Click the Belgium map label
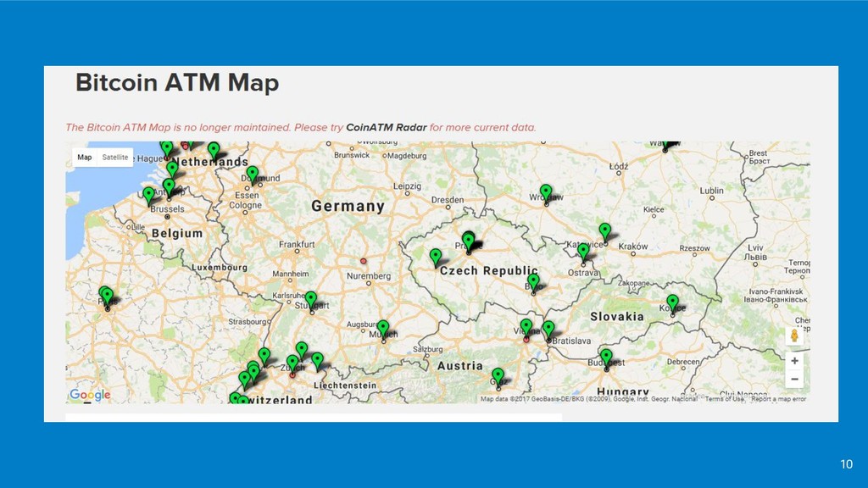868x488 pixels. [x=177, y=234]
